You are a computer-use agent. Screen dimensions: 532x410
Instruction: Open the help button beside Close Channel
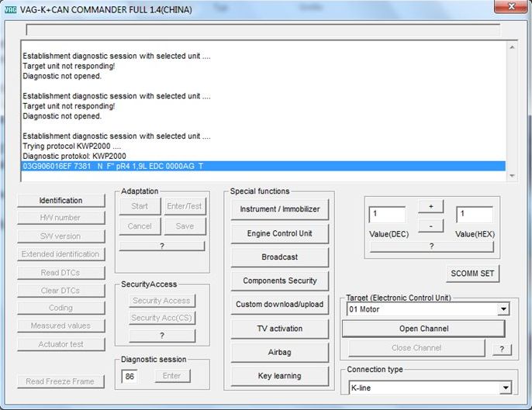(502, 350)
